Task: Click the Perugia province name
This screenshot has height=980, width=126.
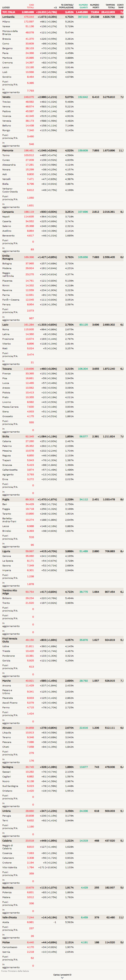Action: pyautogui.click(x=7, y=816)
